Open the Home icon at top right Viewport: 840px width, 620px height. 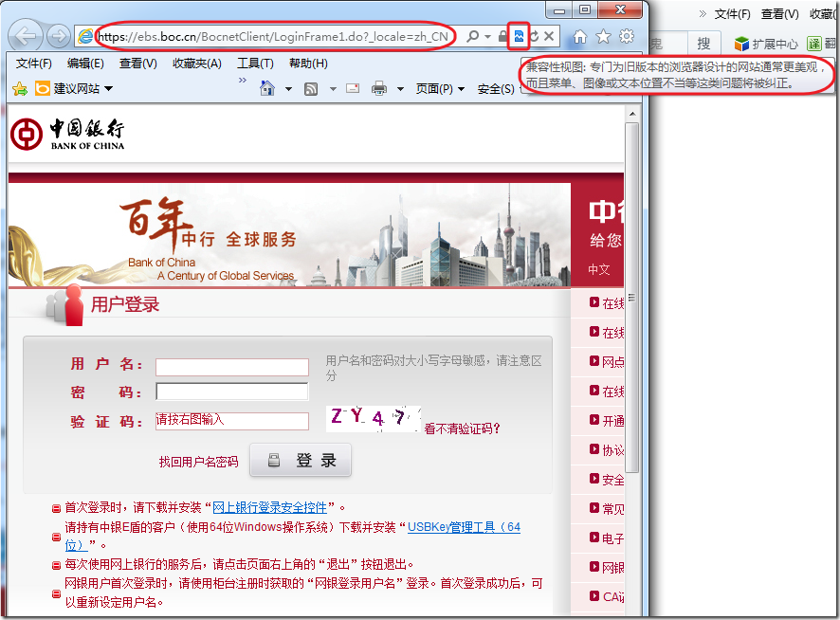coord(579,36)
